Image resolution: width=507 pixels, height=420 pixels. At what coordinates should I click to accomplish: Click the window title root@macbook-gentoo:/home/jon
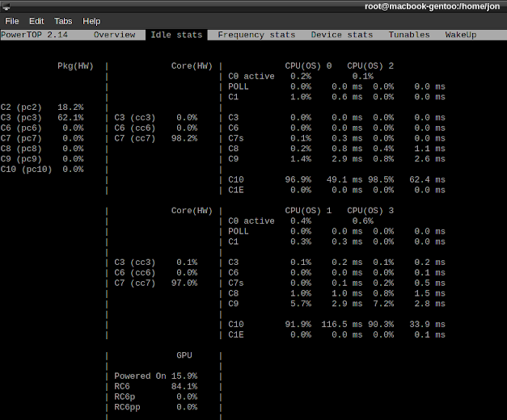click(433, 6)
